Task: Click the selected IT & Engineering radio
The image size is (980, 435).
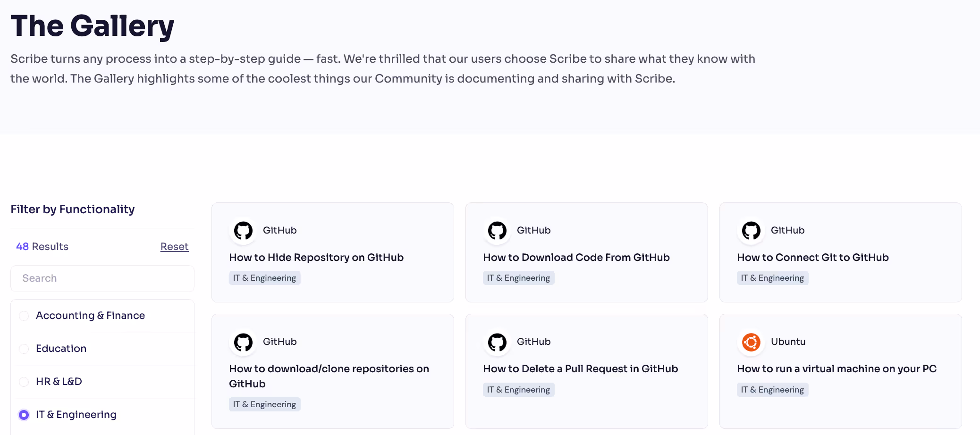Action: coord(24,415)
